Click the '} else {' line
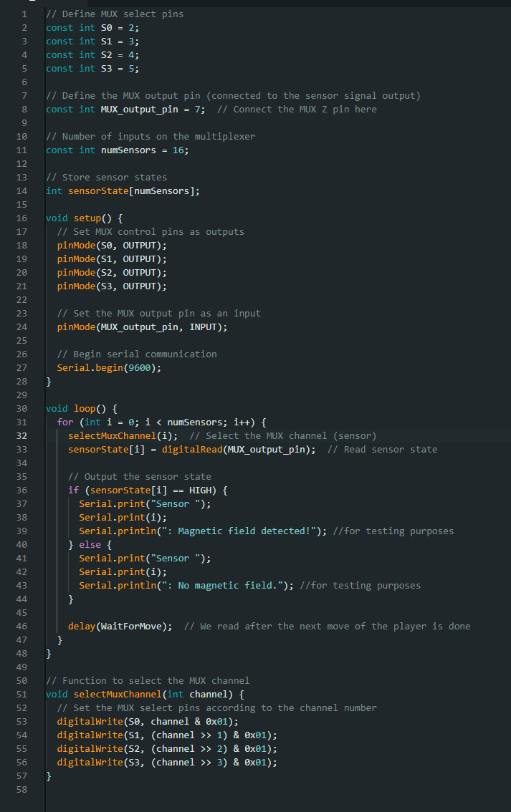The width and height of the screenshot is (511, 812). 90,545
